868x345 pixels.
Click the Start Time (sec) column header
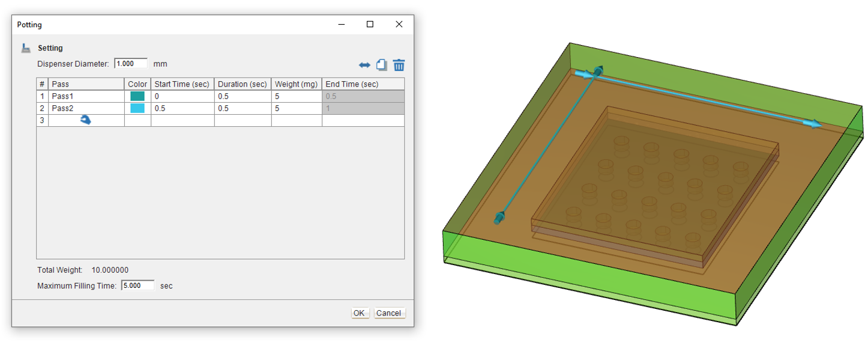click(182, 84)
